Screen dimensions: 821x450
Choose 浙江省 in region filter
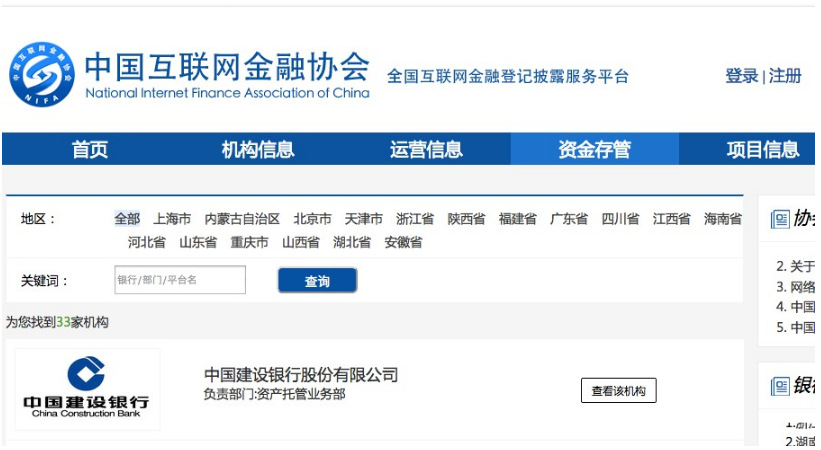(415, 218)
